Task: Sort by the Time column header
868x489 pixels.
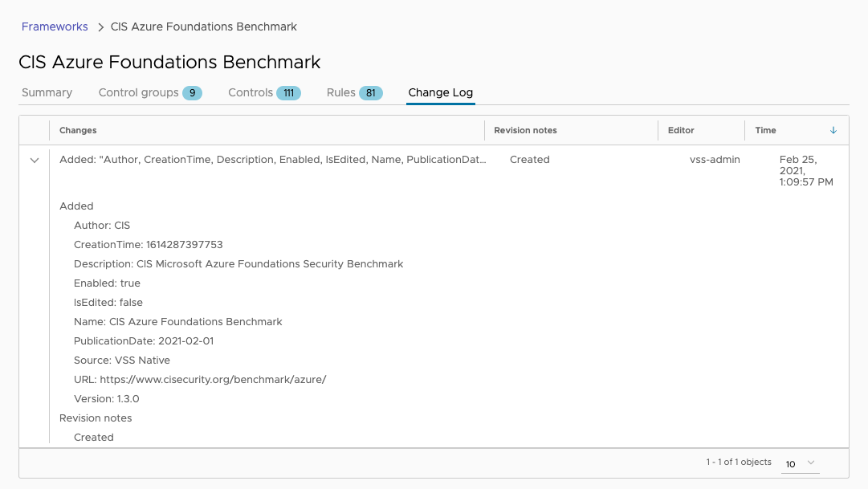Action: click(x=765, y=130)
